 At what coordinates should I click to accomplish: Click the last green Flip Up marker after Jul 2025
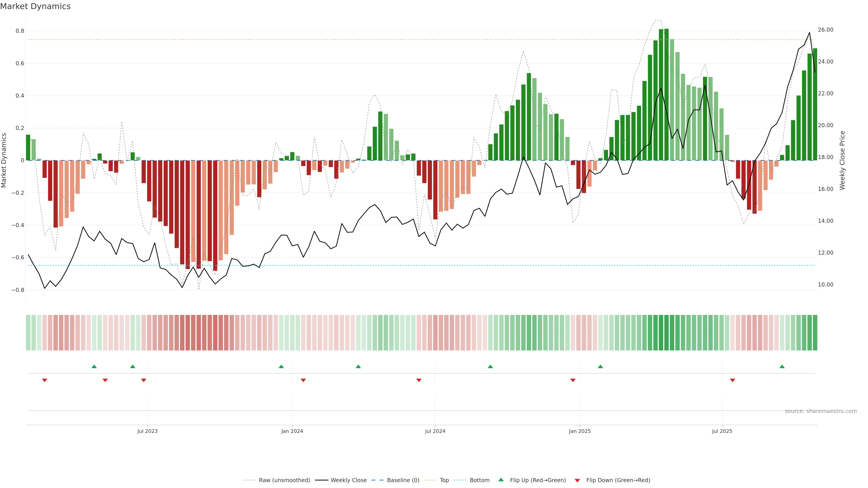(782, 366)
